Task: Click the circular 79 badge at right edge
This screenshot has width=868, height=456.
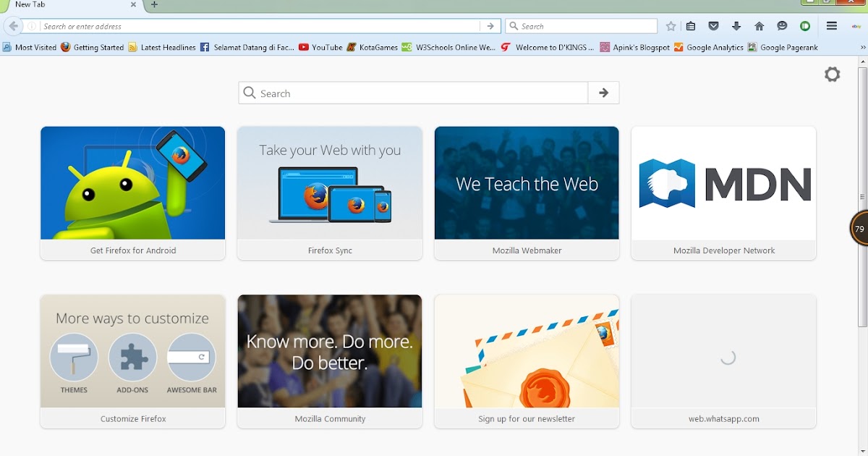Action: [x=859, y=228]
